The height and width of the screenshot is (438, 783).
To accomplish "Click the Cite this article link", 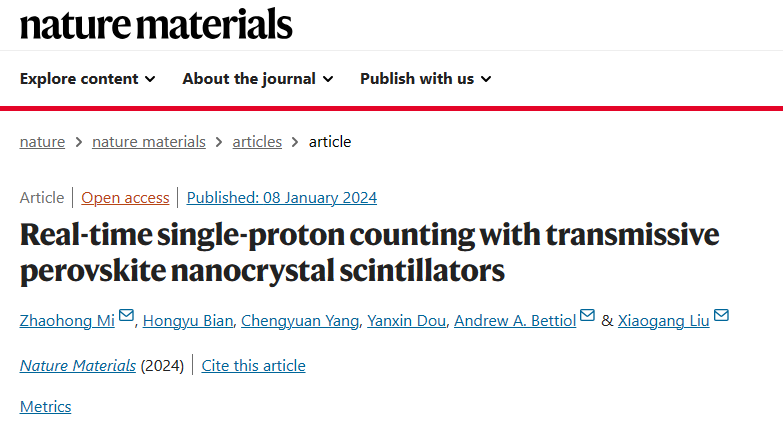I will click(254, 366).
